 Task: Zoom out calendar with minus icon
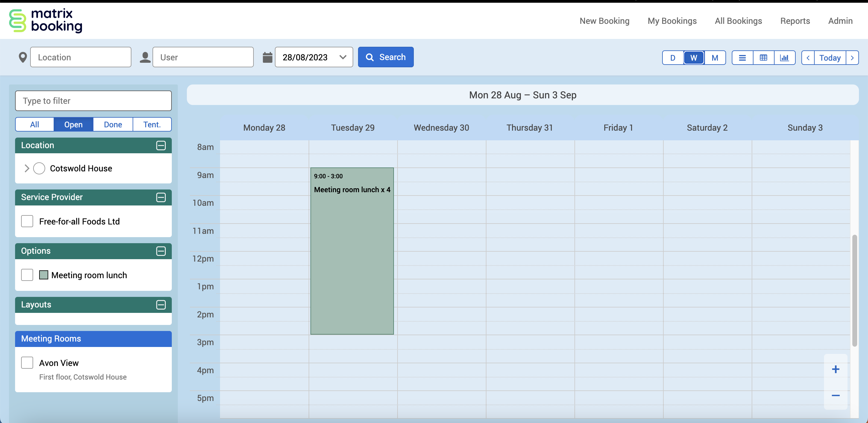835,395
